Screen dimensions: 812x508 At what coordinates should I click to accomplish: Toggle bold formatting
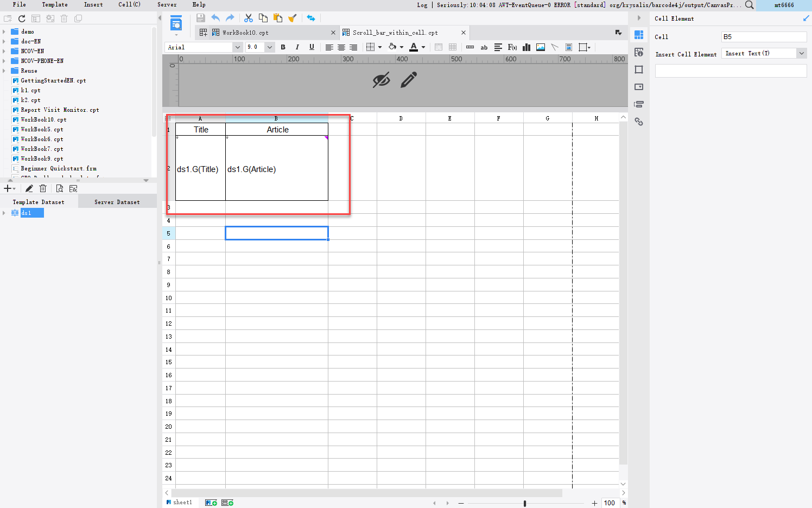(x=283, y=47)
